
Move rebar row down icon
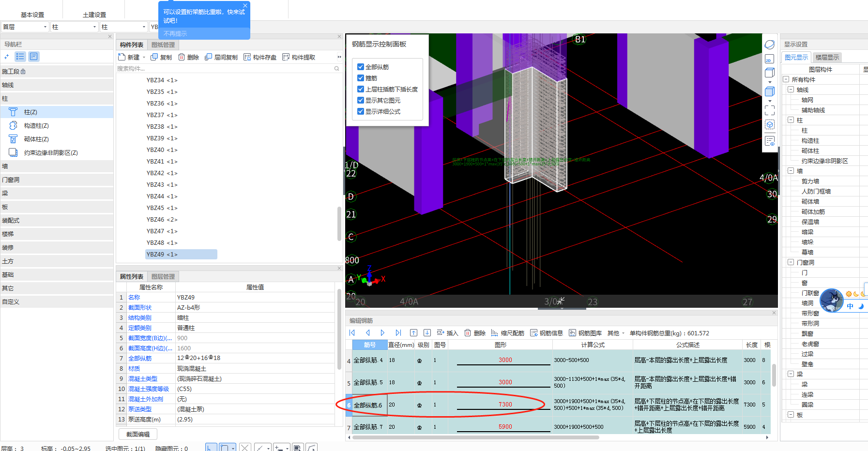pyautogui.click(x=427, y=333)
